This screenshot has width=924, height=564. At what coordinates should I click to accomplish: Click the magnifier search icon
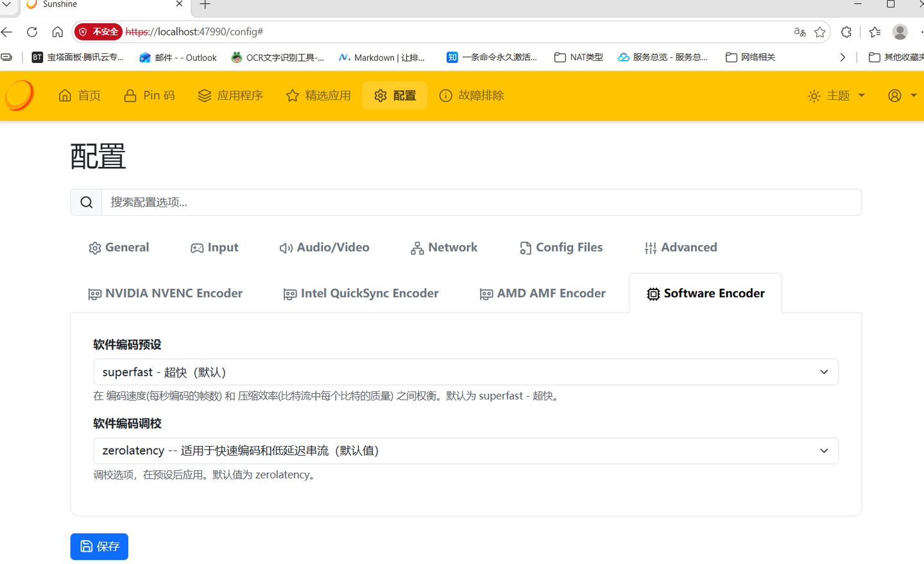click(87, 202)
